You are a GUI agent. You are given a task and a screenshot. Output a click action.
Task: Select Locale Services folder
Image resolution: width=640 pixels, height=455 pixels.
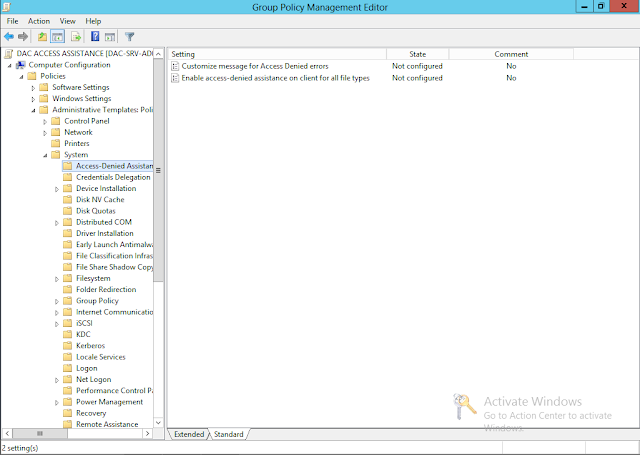(101, 357)
